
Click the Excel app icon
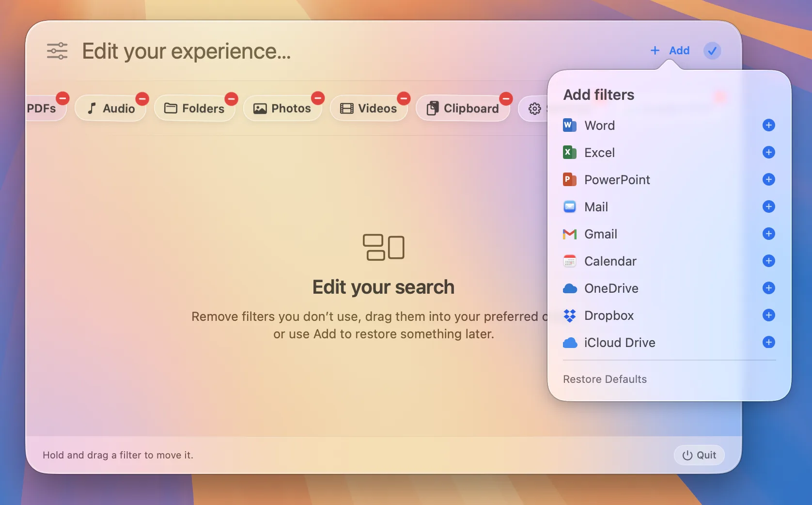click(x=570, y=152)
